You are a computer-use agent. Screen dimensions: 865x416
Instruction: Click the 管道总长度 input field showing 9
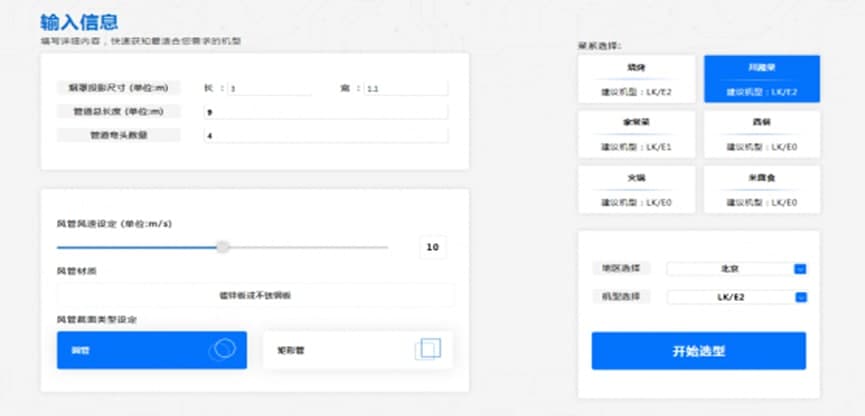(x=326, y=112)
